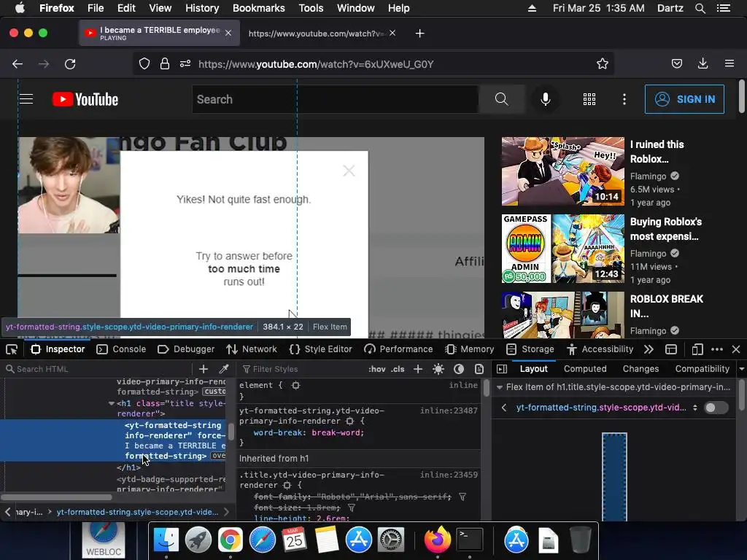Navigate breadcrumbs left arrow

point(7,512)
